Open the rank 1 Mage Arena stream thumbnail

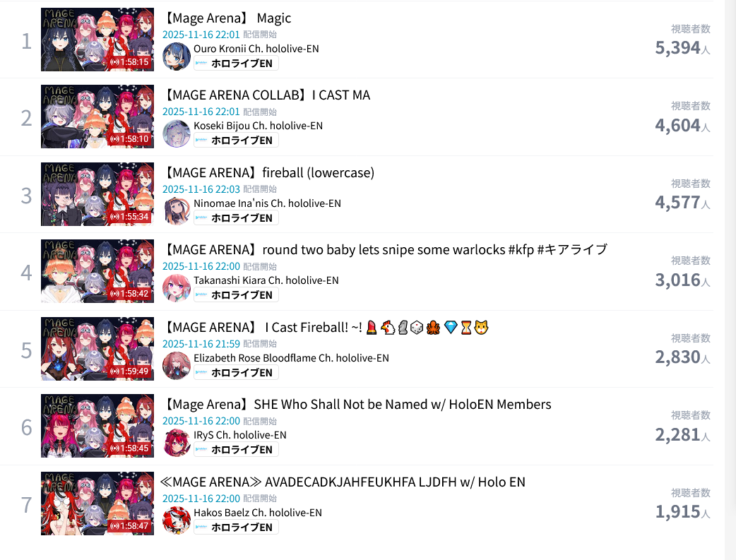(97, 40)
